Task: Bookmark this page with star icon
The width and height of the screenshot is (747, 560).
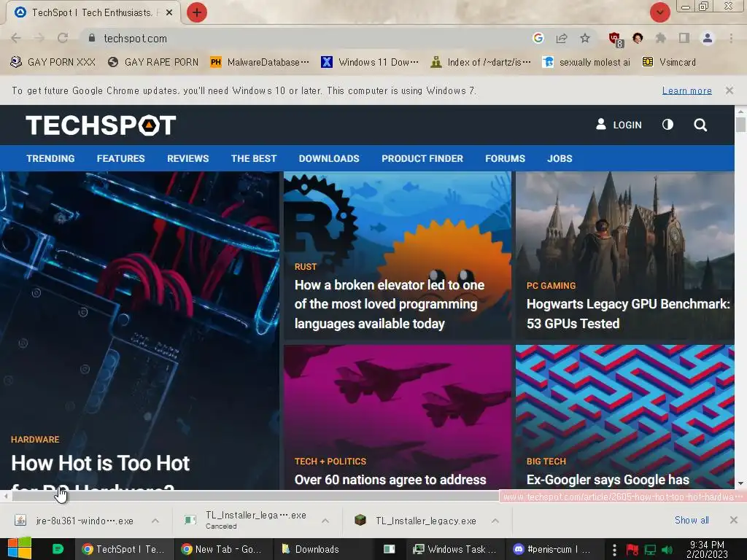Action: pos(585,38)
